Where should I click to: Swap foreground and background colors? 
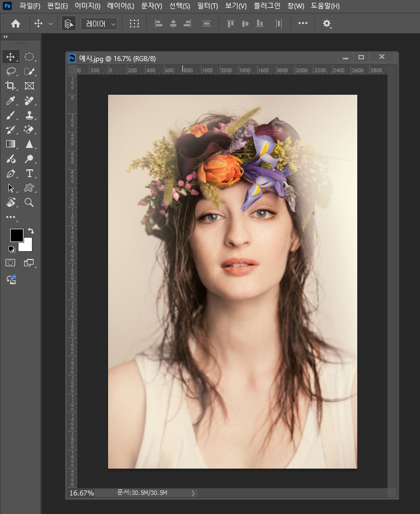pos(30,231)
